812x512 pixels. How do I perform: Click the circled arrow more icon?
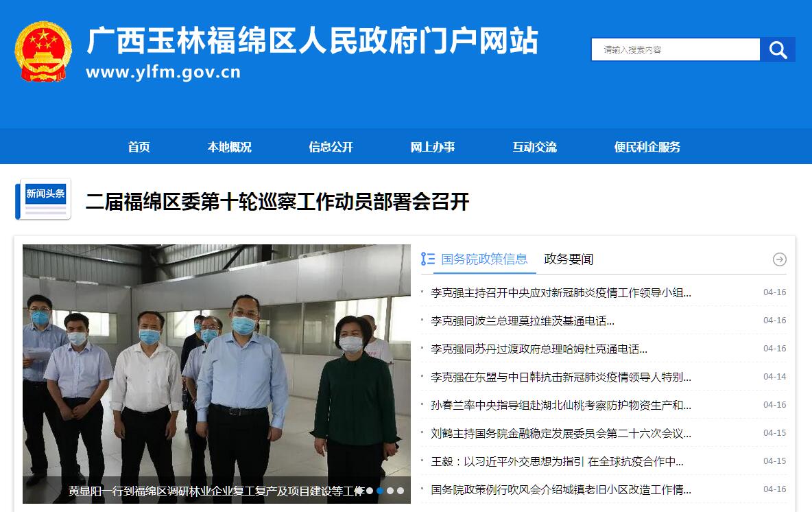(x=779, y=259)
